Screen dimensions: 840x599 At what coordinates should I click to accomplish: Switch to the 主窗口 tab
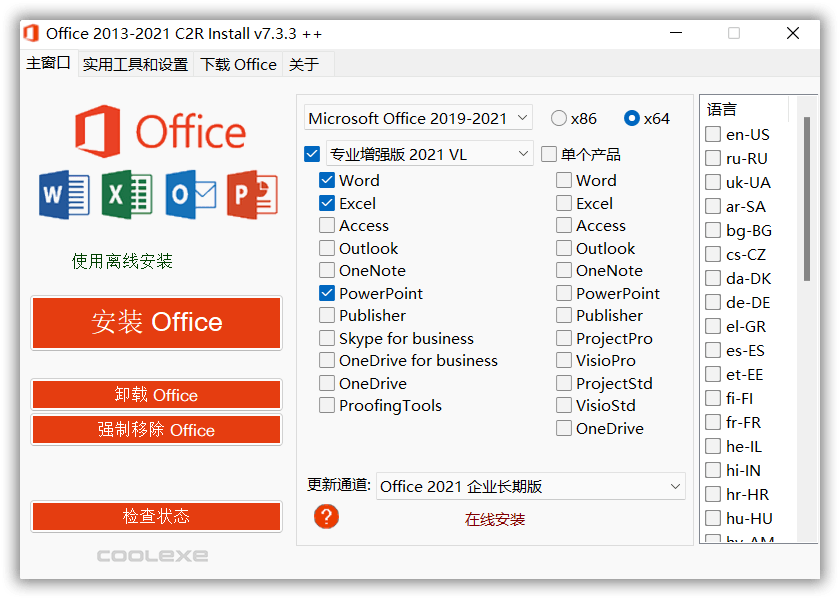tap(49, 63)
